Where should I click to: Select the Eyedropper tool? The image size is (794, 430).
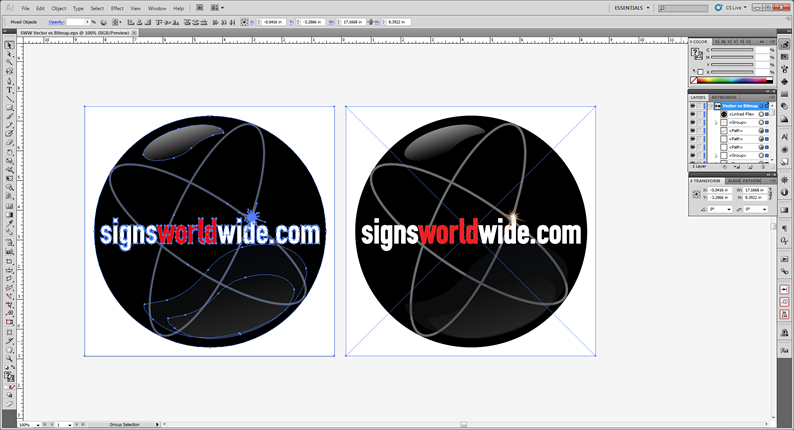(x=9, y=223)
